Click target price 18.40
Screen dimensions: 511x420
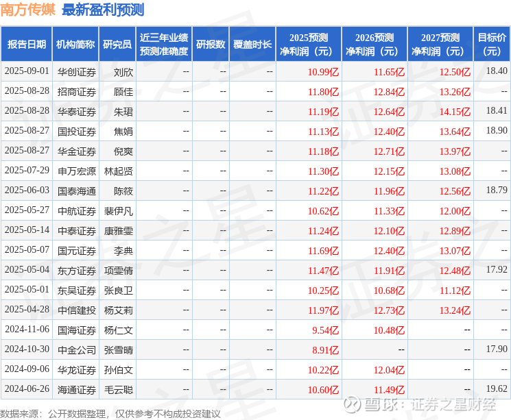(497, 71)
